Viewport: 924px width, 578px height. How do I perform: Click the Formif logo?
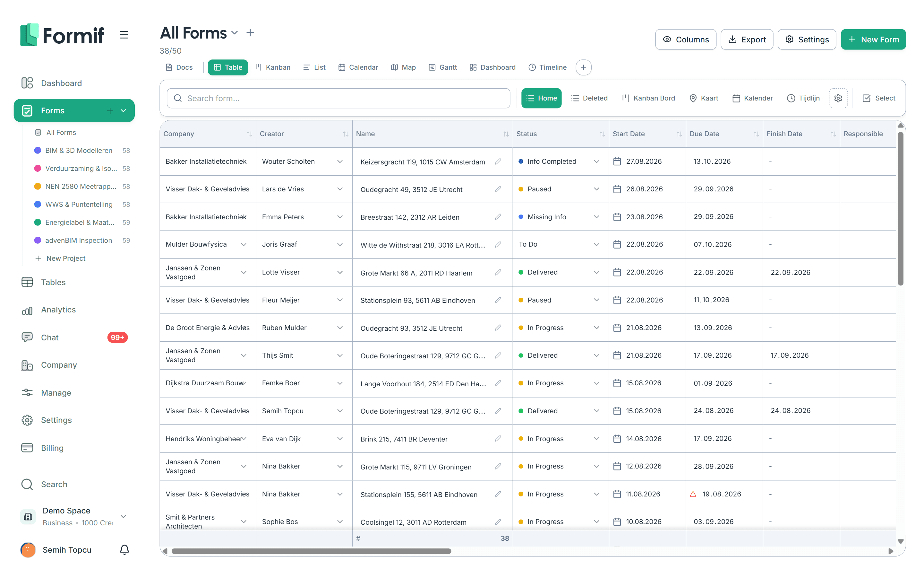coord(62,35)
